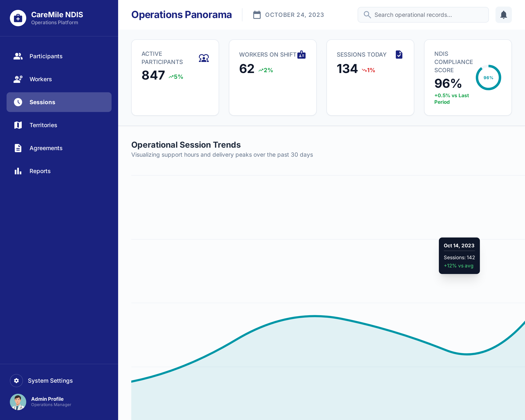The width and height of the screenshot is (525, 420).
Task: Click the Oct 14, 2023 chart tooltip
Action: [459, 255]
